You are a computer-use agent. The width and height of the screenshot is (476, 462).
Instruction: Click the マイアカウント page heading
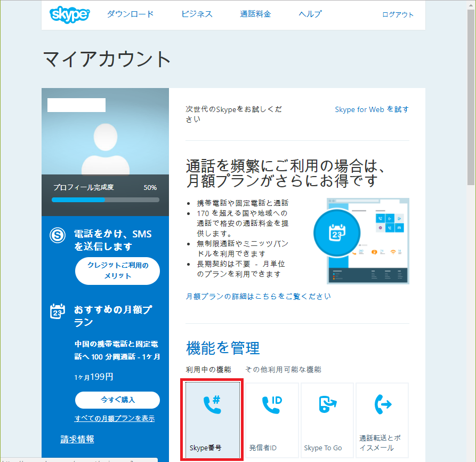[x=107, y=59]
